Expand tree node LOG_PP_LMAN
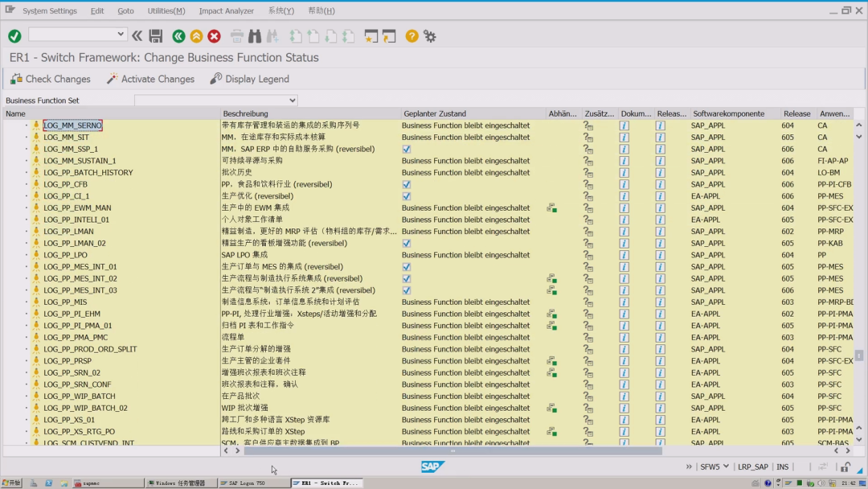The height and width of the screenshot is (489, 868). (x=26, y=232)
